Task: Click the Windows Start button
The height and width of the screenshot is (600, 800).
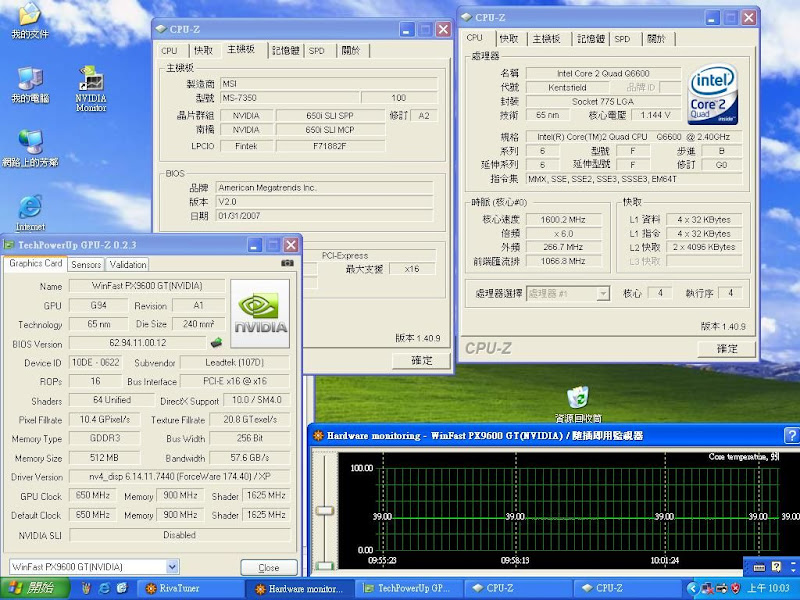Action: pos(30,589)
